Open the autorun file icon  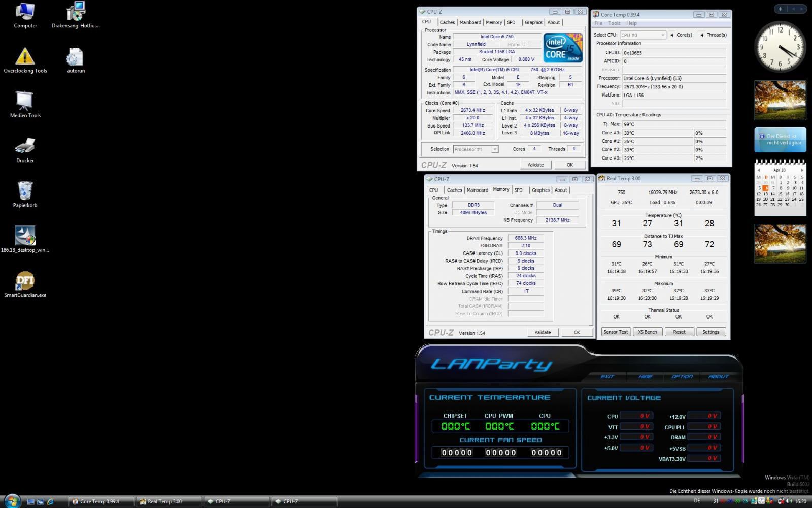[76, 60]
